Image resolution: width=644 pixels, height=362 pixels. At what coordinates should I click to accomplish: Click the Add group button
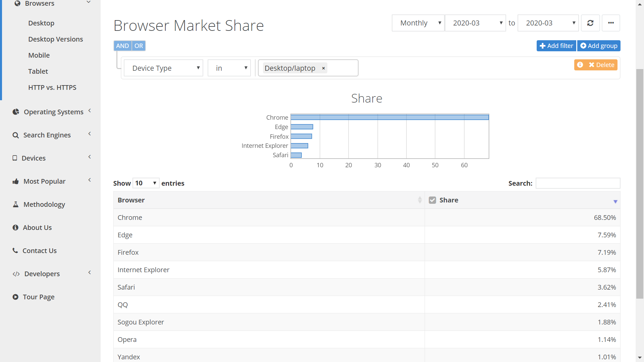(599, 46)
